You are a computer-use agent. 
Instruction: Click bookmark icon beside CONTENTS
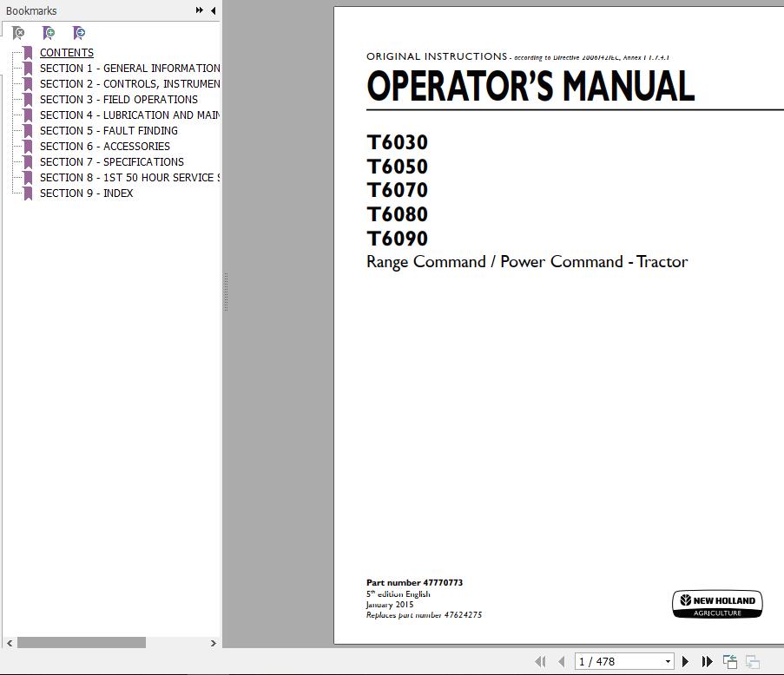28,53
